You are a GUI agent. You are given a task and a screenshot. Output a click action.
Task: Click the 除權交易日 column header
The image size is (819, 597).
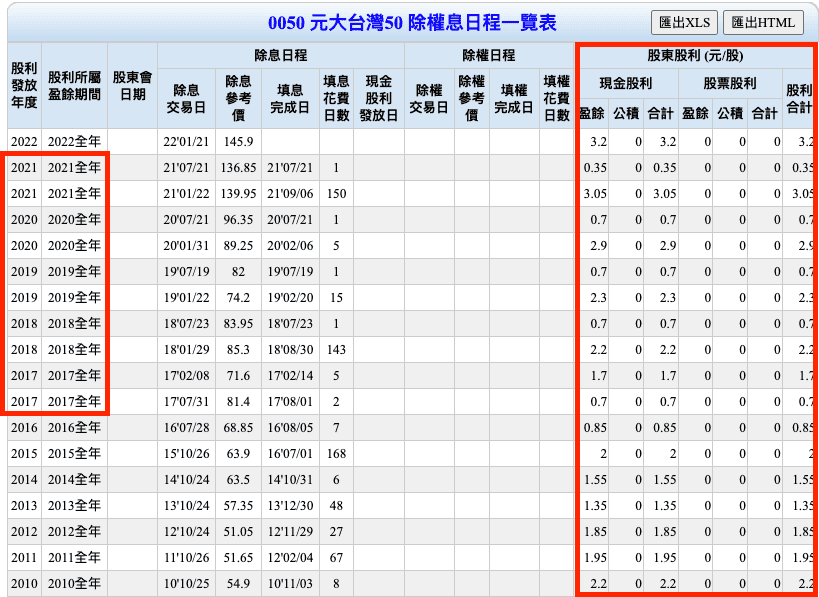pos(429,99)
